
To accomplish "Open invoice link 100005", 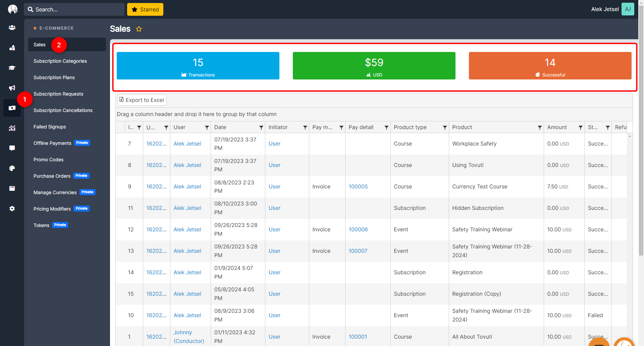I will point(358,186).
